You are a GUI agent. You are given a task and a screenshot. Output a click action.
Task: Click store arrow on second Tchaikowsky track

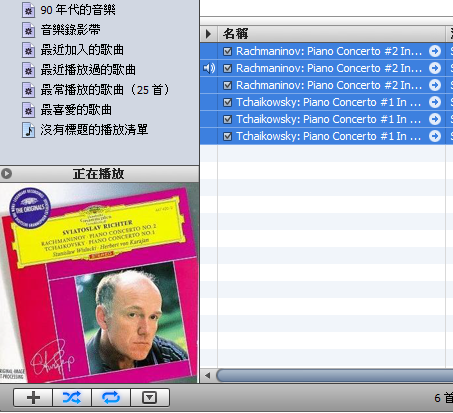point(435,119)
